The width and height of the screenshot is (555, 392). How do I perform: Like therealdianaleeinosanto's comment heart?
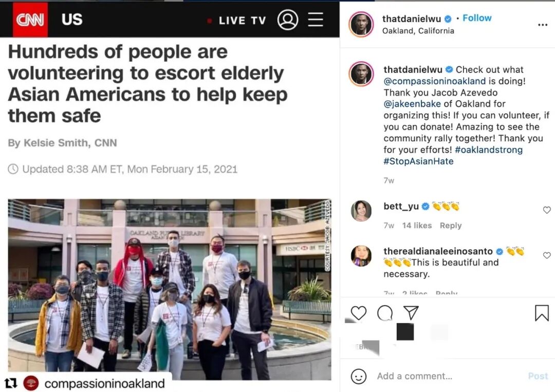547,255
